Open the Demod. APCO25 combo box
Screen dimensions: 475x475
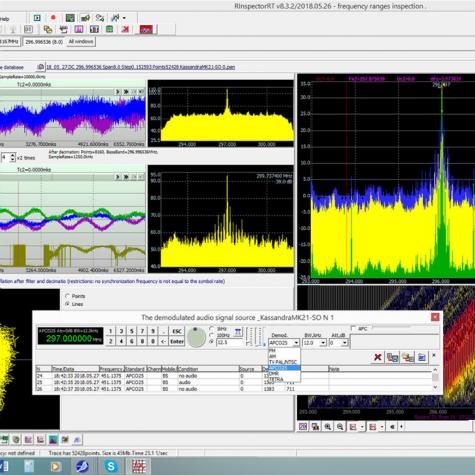tap(284, 343)
